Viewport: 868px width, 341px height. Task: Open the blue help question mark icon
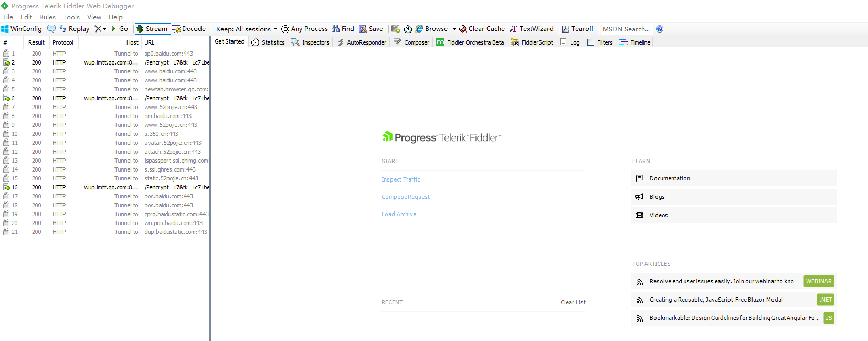coord(660,29)
